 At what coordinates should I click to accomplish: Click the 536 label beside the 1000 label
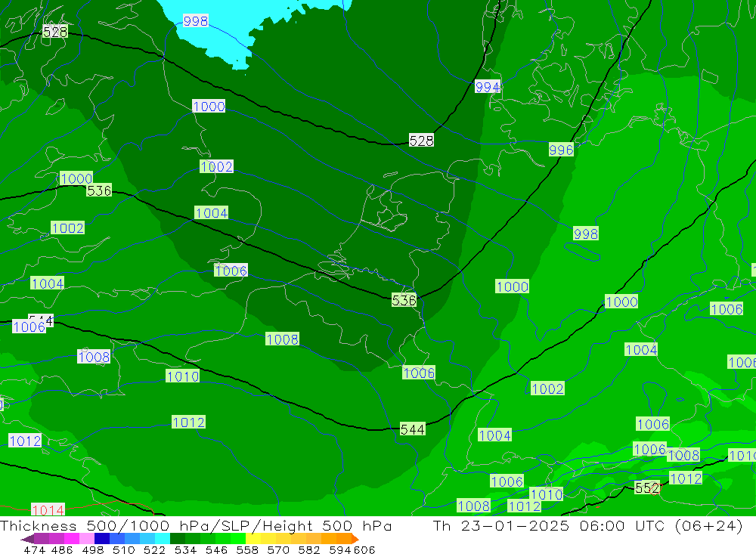click(99, 190)
